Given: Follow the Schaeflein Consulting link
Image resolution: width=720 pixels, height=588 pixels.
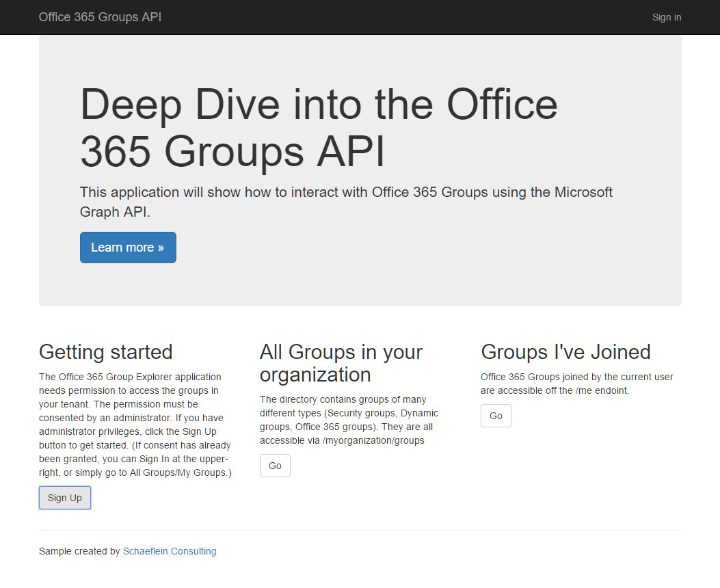Looking at the screenshot, I should pyautogui.click(x=170, y=551).
